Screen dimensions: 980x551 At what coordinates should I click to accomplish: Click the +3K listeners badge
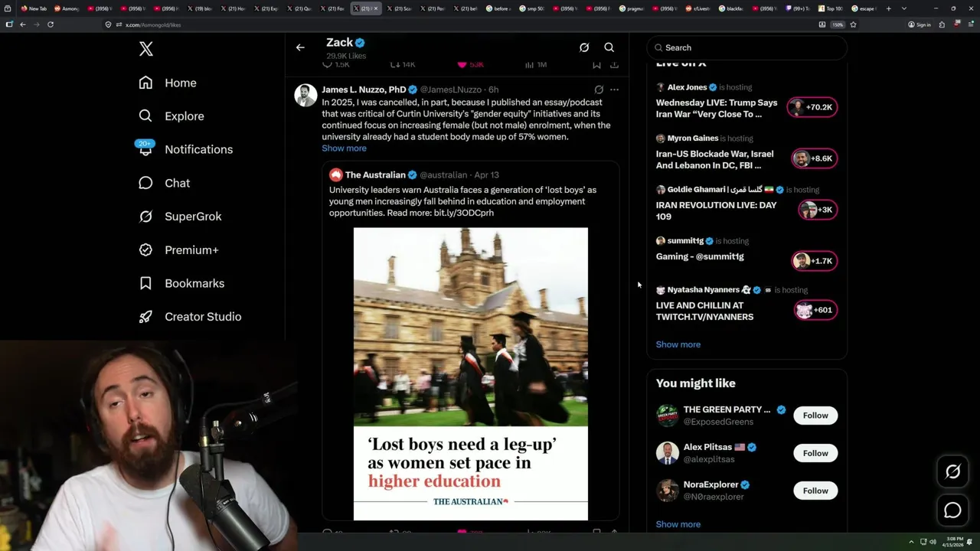[x=817, y=210]
